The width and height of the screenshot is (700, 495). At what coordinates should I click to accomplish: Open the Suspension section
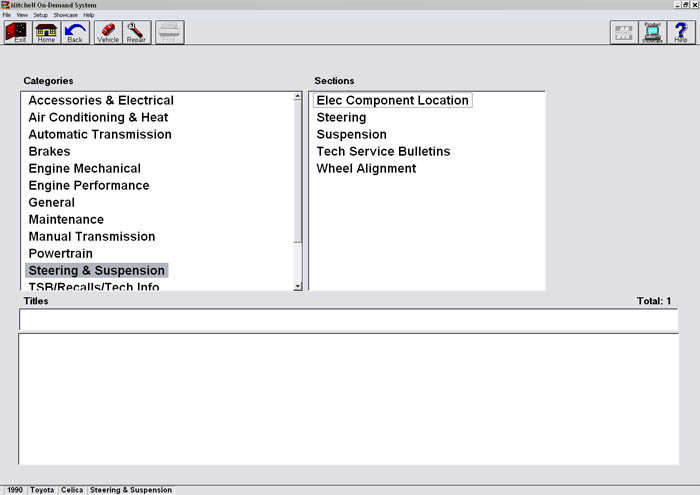tap(352, 134)
